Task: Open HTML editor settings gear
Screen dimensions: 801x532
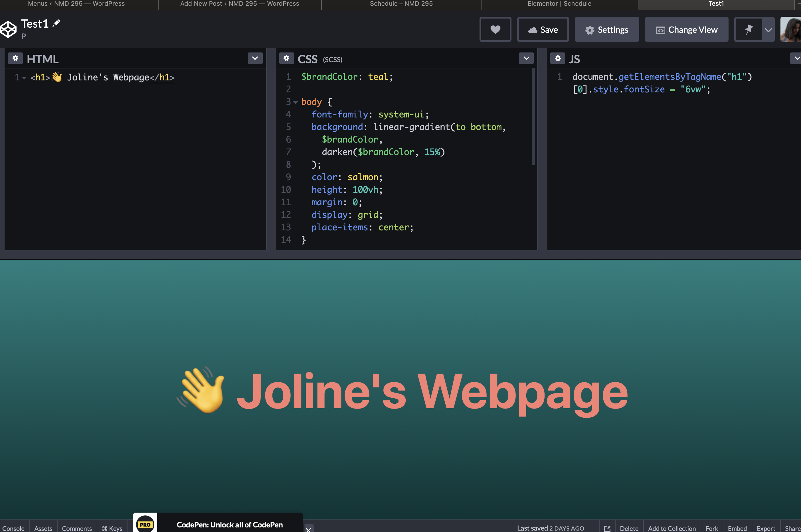Action: tap(15, 58)
